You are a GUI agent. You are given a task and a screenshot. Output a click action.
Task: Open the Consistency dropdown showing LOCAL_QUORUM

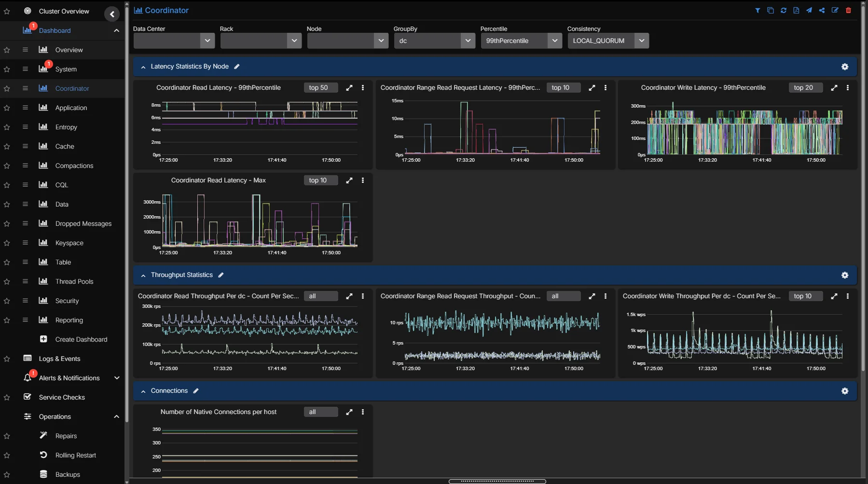click(x=608, y=41)
